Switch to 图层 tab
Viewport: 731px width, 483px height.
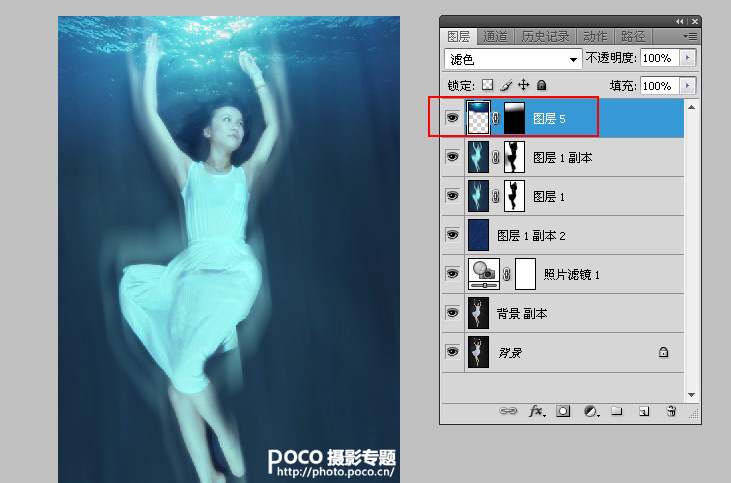[x=458, y=36]
